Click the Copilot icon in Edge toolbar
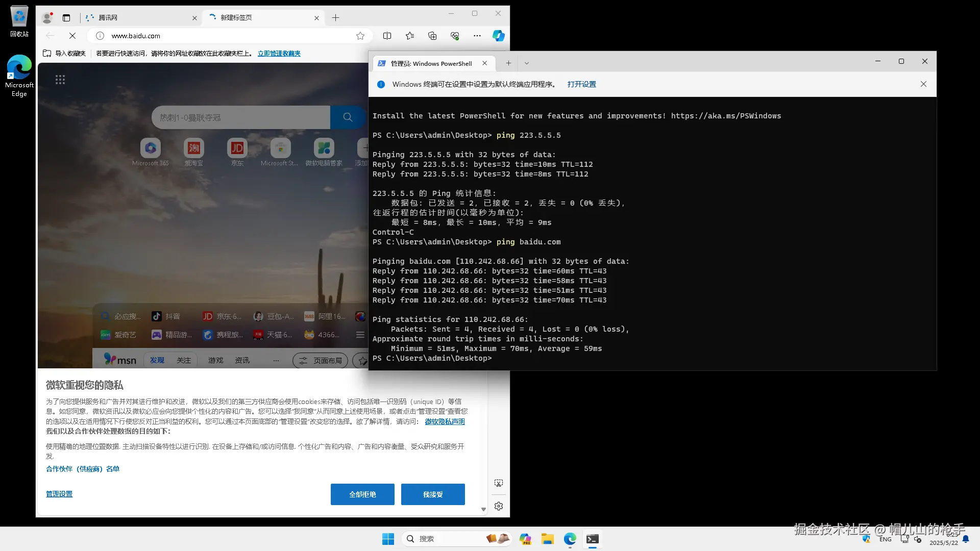The width and height of the screenshot is (980, 551). click(498, 36)
